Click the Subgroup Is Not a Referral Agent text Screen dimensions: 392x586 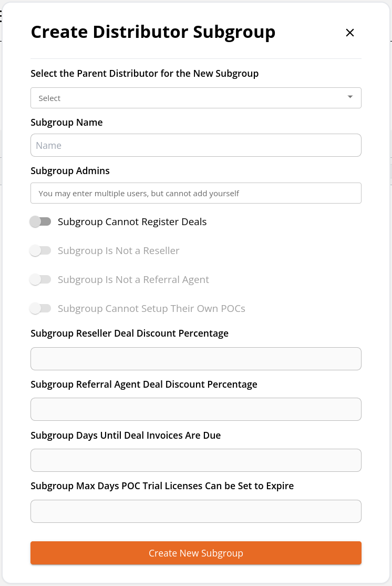[x=133, y=279]
